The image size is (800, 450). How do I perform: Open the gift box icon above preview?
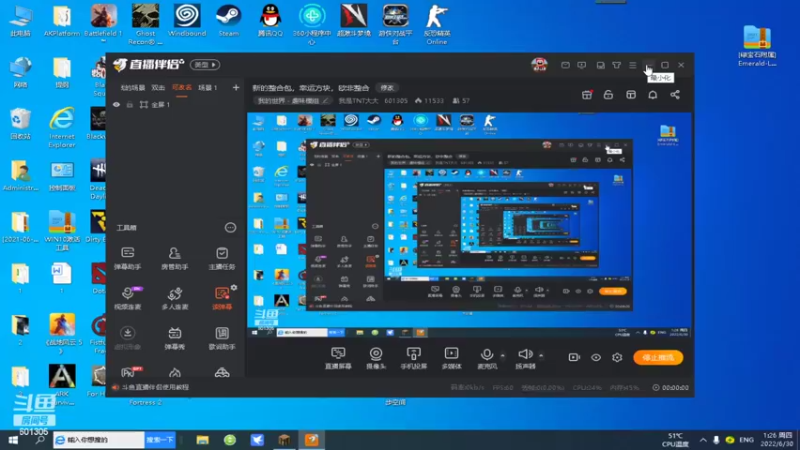pyautogui.click(x=587, y=95)
